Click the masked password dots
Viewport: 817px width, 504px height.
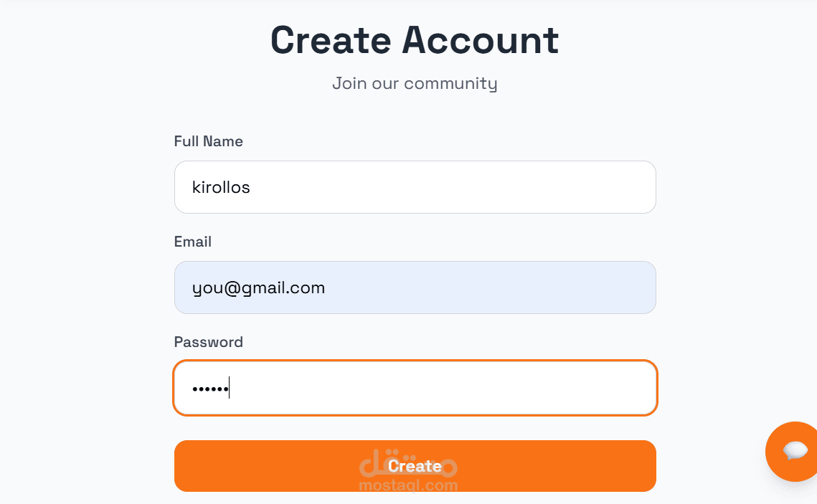tap(209, 389)
